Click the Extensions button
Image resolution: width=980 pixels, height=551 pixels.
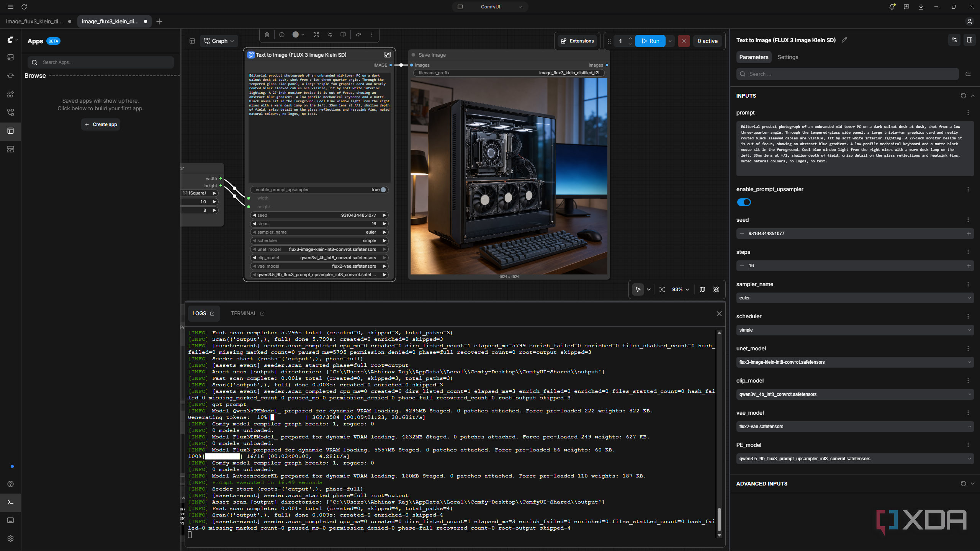(578, 41)
